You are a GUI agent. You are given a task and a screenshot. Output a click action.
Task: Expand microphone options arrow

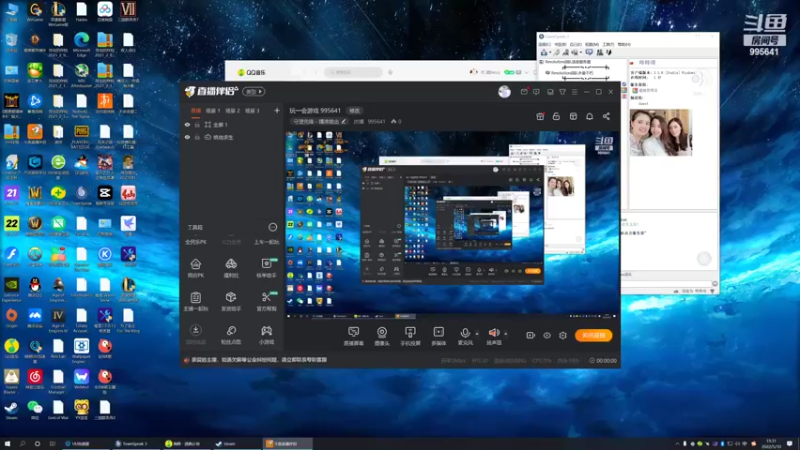tap(477, 334)
